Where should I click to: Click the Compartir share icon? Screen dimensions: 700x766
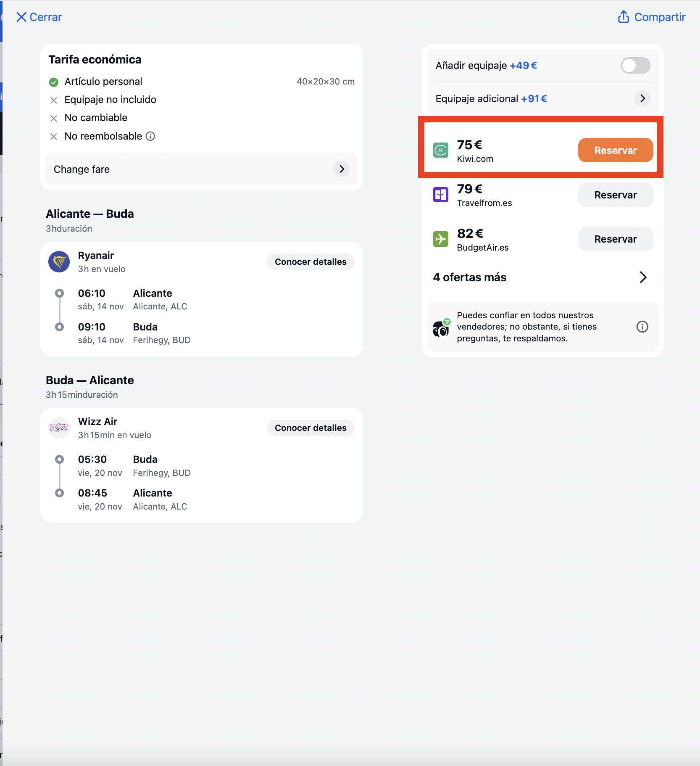[x=624, y=17]
